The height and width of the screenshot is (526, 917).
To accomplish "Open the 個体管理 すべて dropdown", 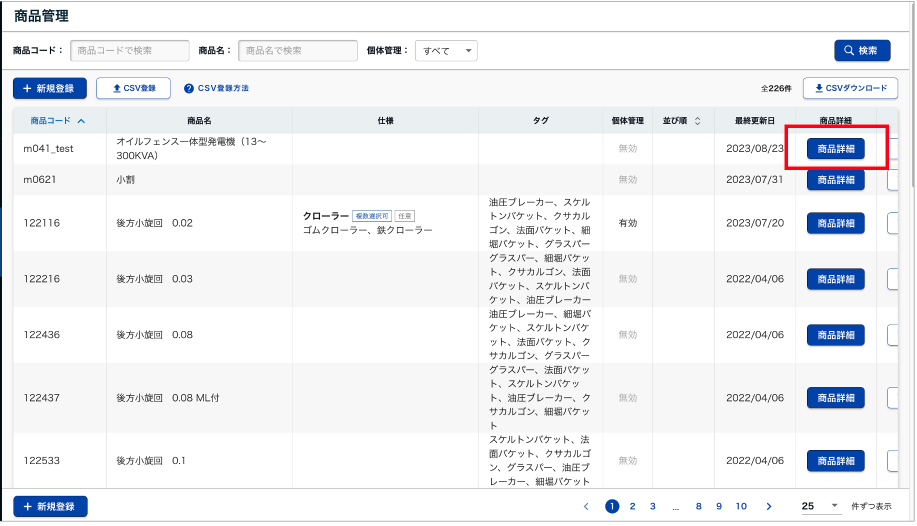I will point(446,51).
